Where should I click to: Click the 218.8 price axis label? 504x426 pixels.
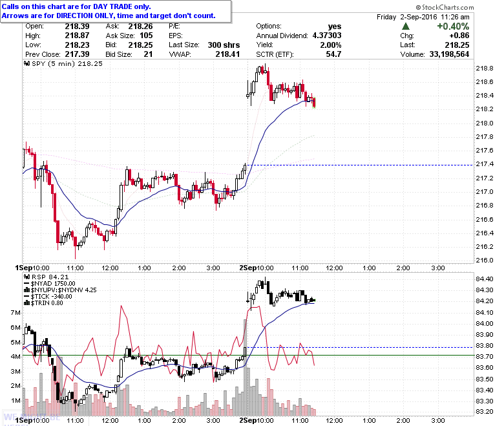coord(485,68)
